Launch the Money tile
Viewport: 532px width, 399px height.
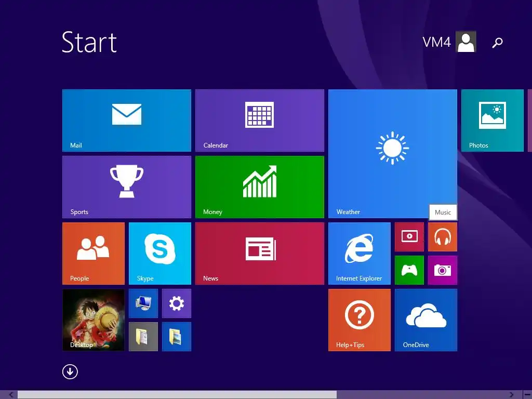coord(260,187)
